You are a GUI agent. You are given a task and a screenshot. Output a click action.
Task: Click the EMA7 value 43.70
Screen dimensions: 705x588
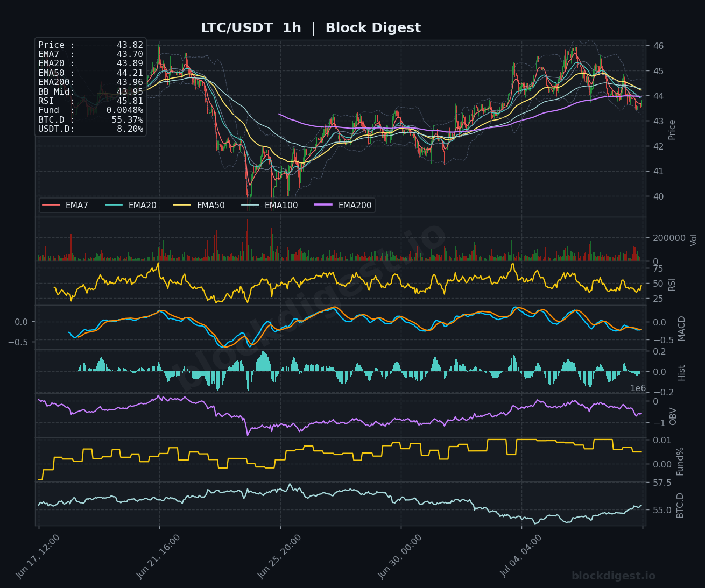130,54
